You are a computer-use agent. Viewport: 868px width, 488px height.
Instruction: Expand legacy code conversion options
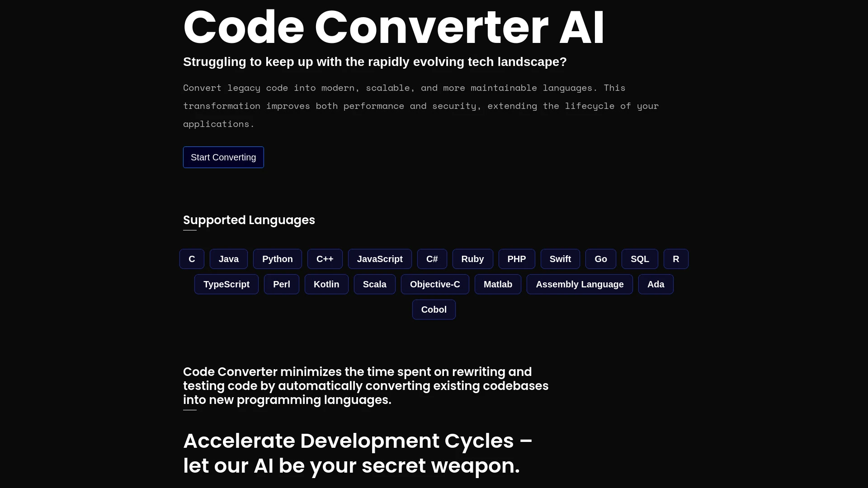(x=223, y=157)
